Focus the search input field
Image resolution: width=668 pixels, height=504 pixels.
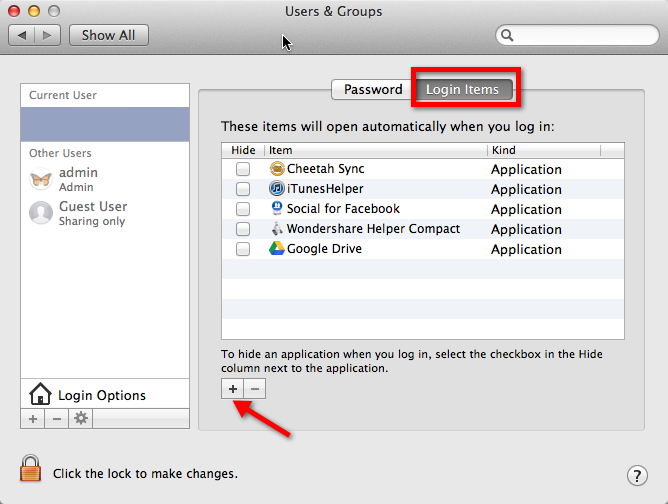(577, 35)
